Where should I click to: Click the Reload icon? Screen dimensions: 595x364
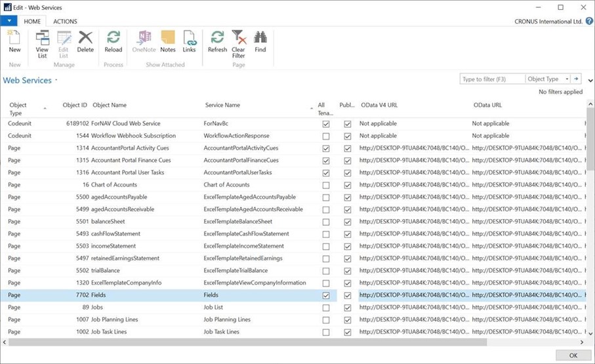pyautogui.click(x=113, y=41)
